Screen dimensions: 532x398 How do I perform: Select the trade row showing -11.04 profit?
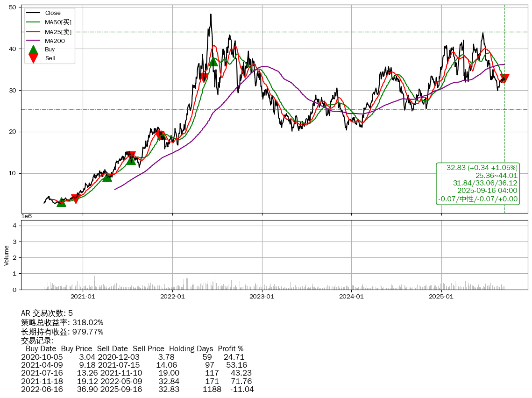[x=137, y=390]
